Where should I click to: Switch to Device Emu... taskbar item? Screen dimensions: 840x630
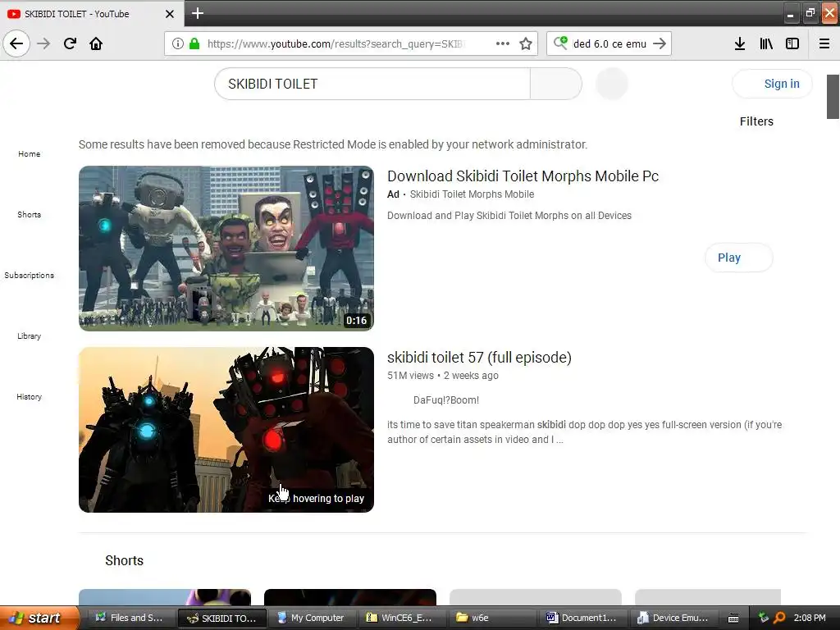[673, 618]
